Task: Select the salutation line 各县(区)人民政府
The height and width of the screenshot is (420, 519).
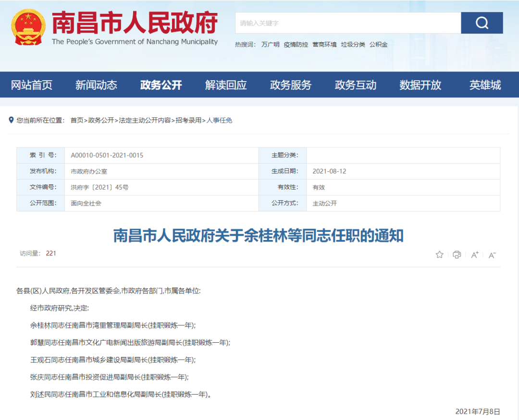Action: click(x=108, y=291)
